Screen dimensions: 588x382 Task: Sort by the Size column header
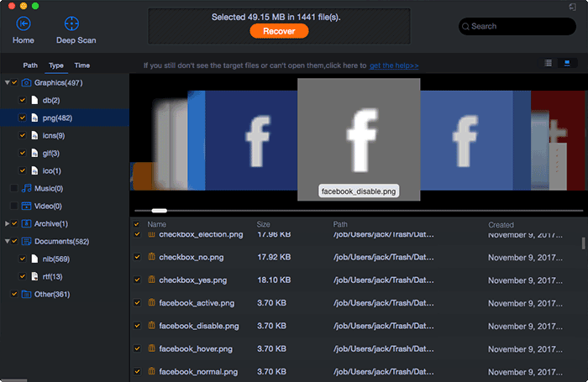pyautogui.click(x=263, y=224)
